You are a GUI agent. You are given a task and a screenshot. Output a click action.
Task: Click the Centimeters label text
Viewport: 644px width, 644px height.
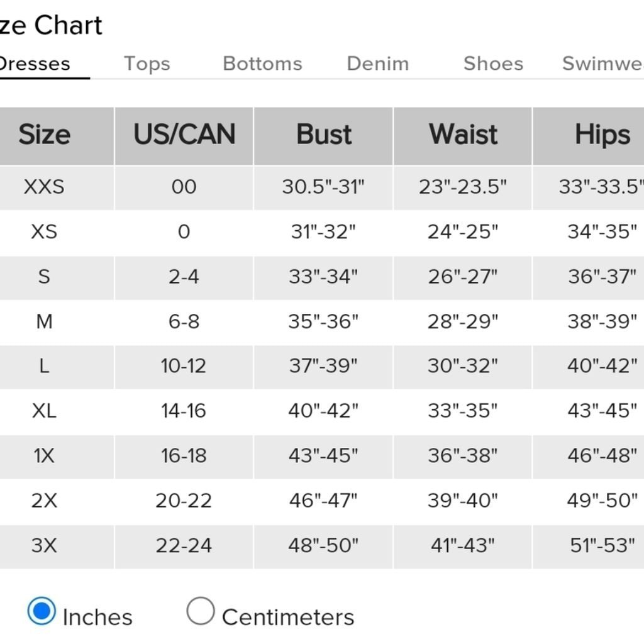[288, 618]
